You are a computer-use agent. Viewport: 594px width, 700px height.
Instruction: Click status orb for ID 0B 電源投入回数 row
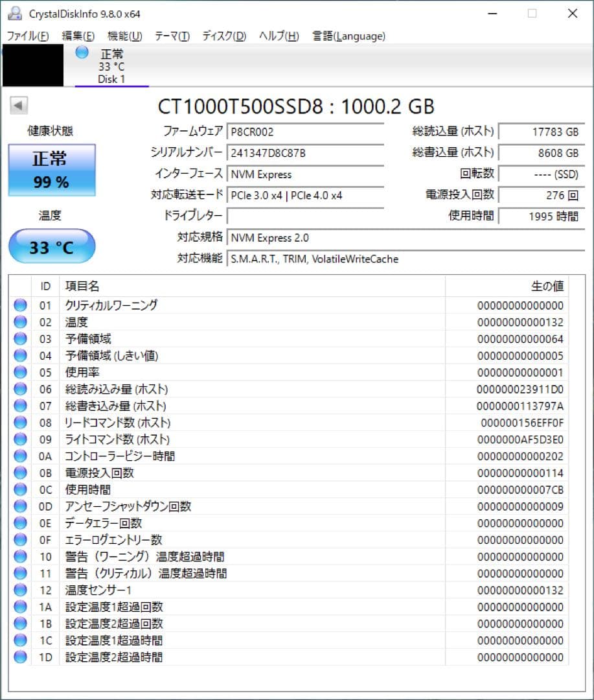20,472
